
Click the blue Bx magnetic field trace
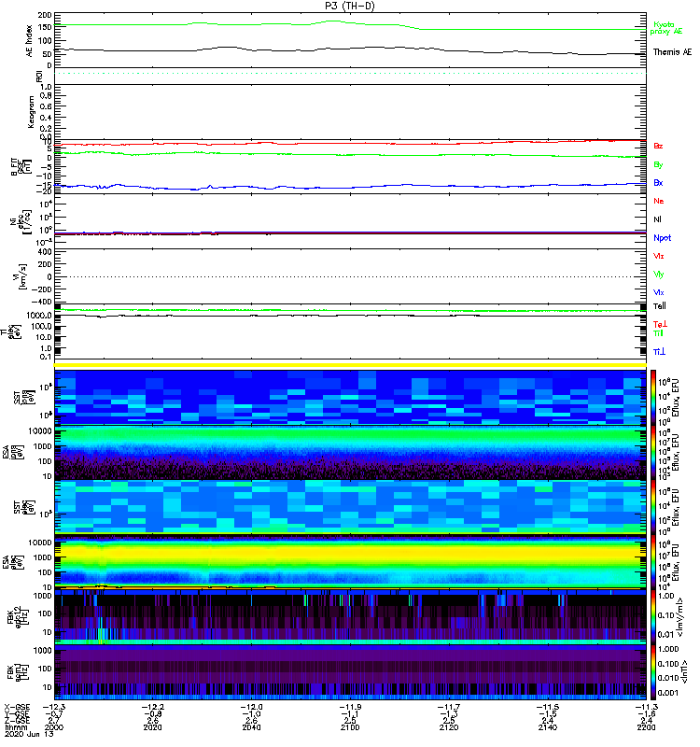tap(350, 187)
